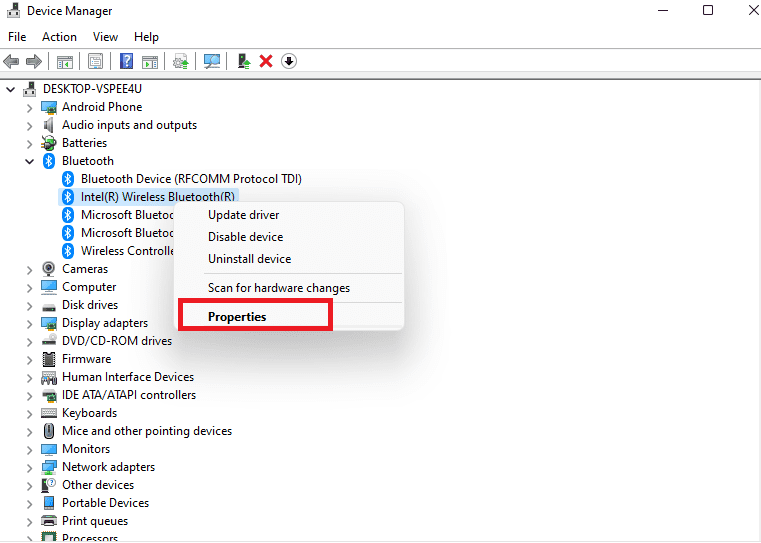Click the DESKTOP-VSPEE4U computer icon
761x543 pixels.
pyautogui.click(x=30, y=89)
